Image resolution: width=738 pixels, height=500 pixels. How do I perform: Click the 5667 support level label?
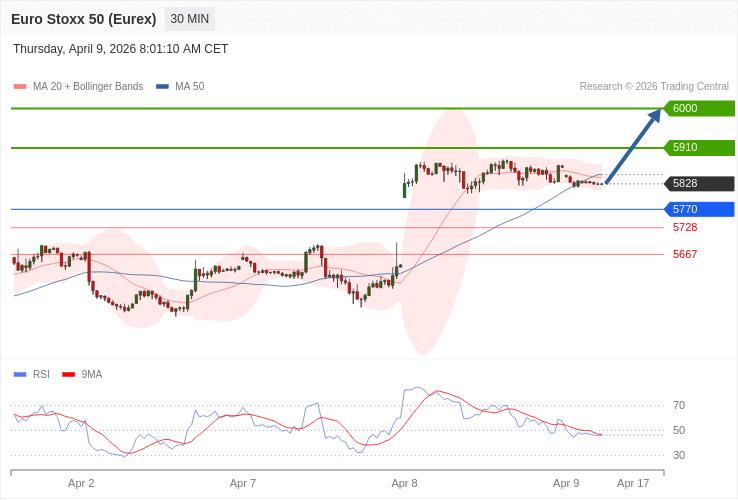click(x=685, y=254)
